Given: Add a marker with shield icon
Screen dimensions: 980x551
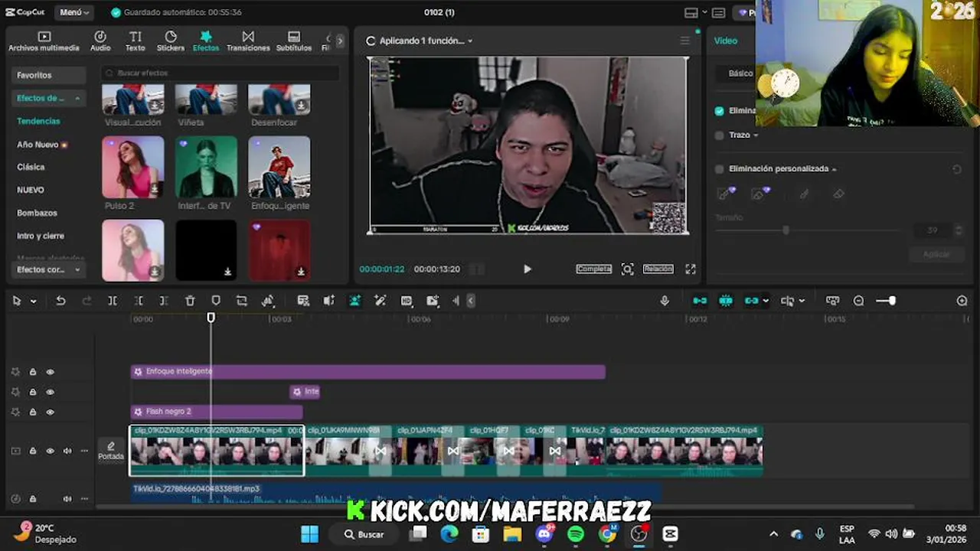Looking at the screenshot, I should (x=216, y=301).
